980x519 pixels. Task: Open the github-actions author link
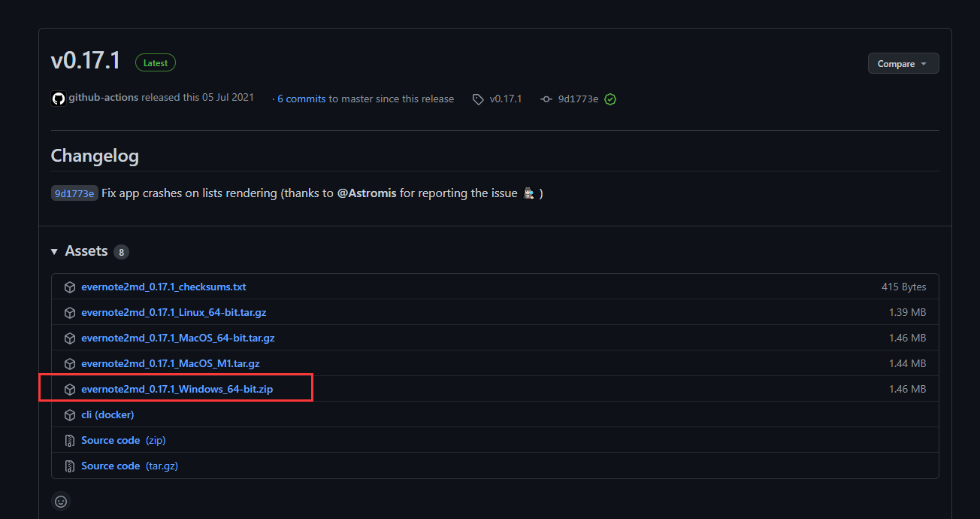(104, 98)
